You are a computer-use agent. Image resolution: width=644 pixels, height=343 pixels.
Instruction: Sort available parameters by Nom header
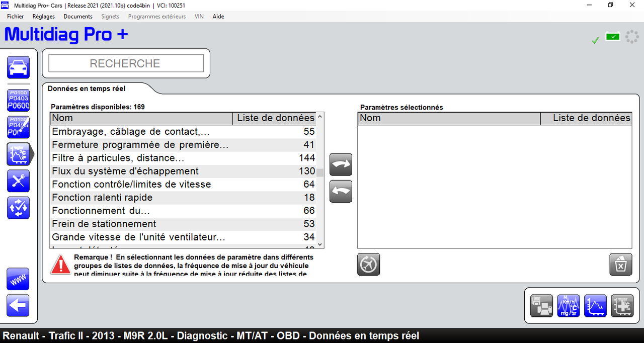tap(141, 118)
